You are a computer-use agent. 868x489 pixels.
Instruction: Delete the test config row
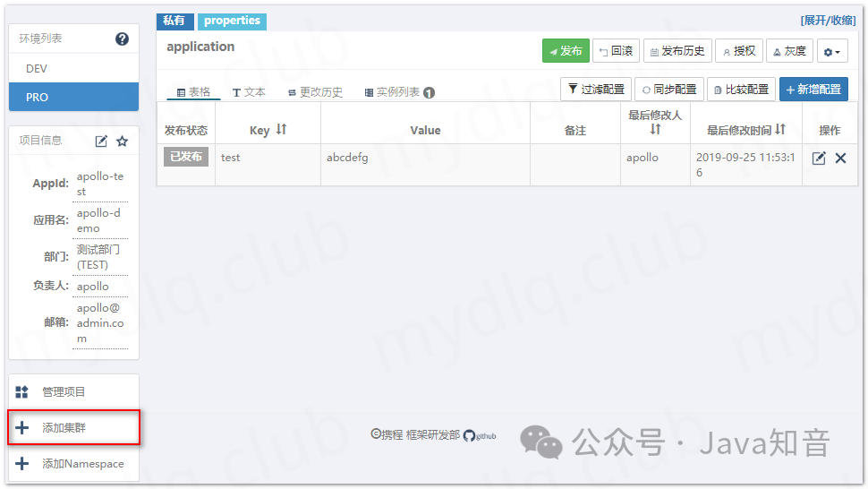coord(840,159)
